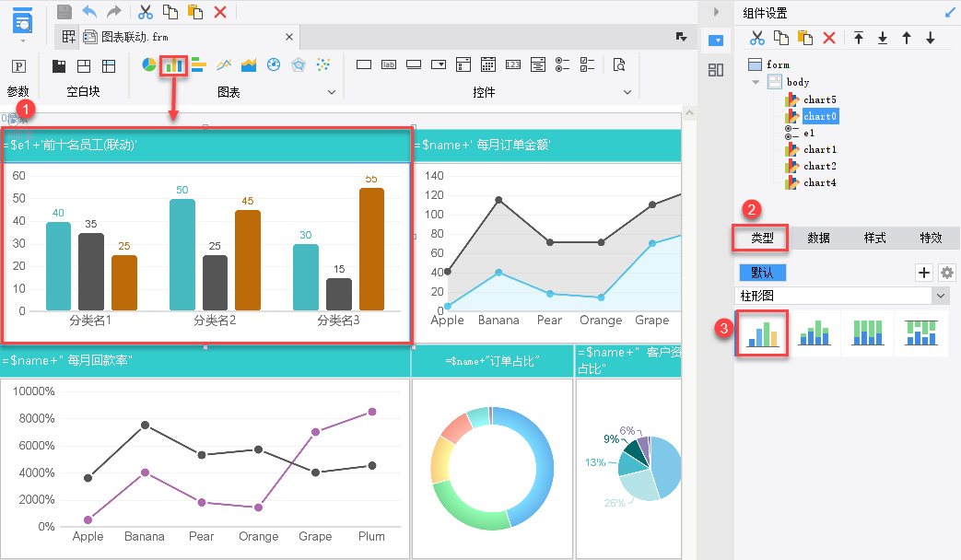The image size is (961, 560).
Task: Click the undo arrow in top toolbar
Action: [x=89, y=12]
